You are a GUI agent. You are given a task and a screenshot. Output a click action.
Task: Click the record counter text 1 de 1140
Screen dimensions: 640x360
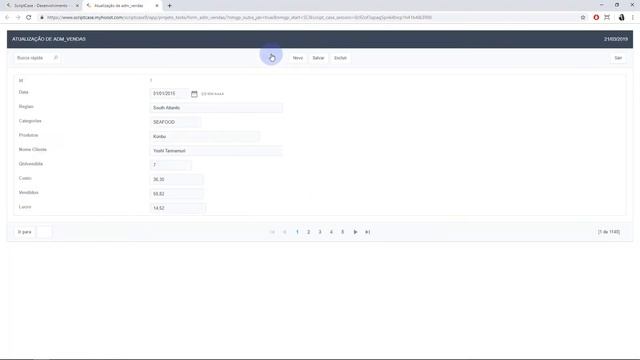pos(609,232)
